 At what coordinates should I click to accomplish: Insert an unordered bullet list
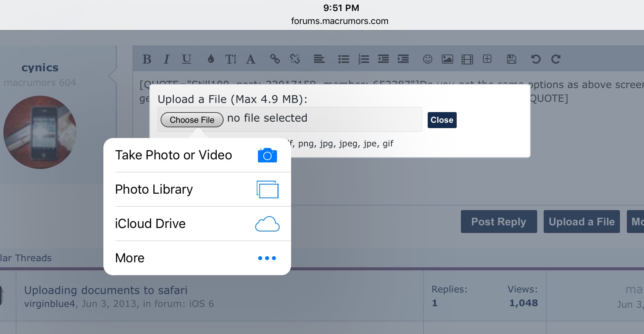[x=343, y=59]
